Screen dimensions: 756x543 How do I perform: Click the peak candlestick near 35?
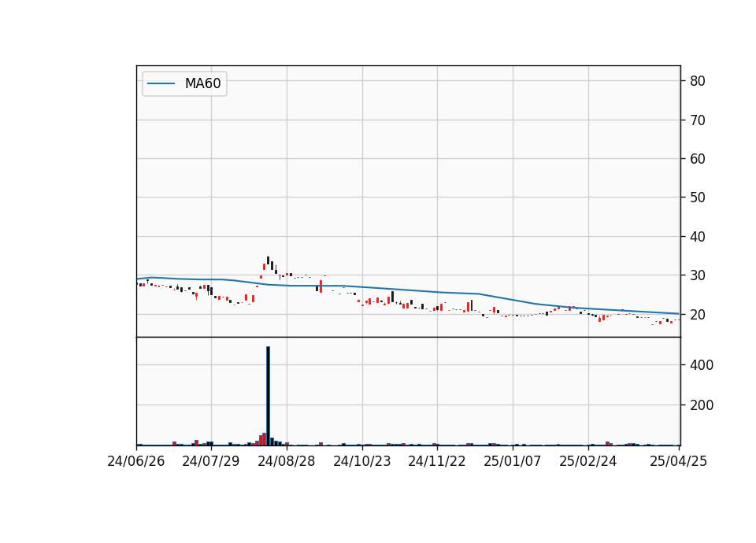pyautogui.click(x=268, y=260)
